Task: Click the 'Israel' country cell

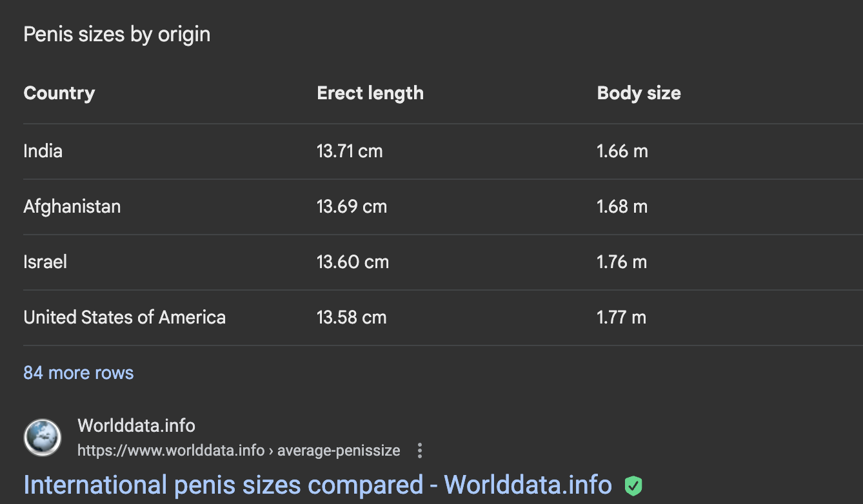Action: click(x=45, y=262)
